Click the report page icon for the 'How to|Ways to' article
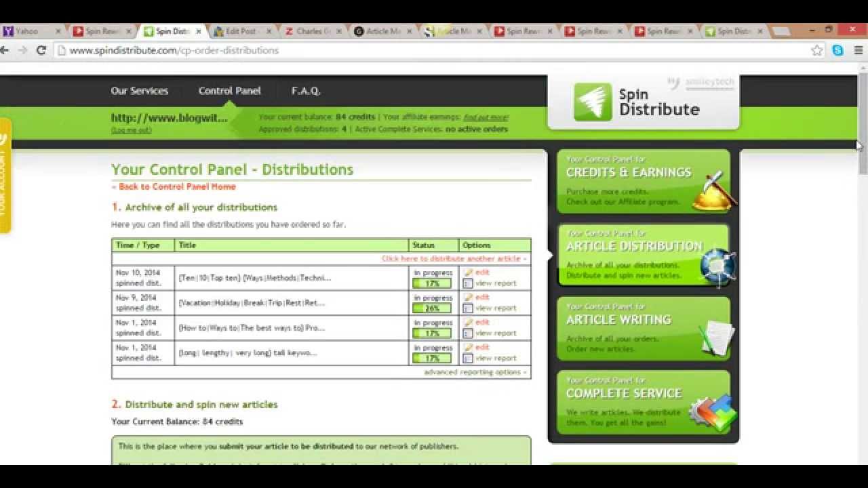The height and width of the screenshot is (488, 868). pyautogui.click(x=468, y=333)
